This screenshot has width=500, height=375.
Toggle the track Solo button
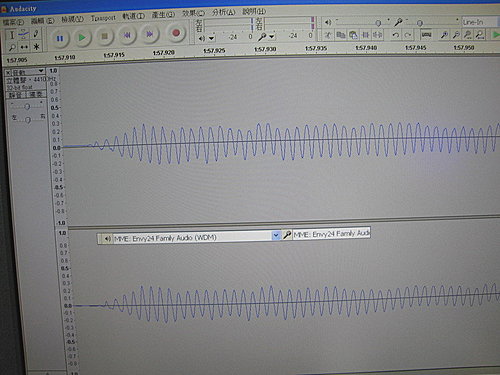[x=36, y=94]
